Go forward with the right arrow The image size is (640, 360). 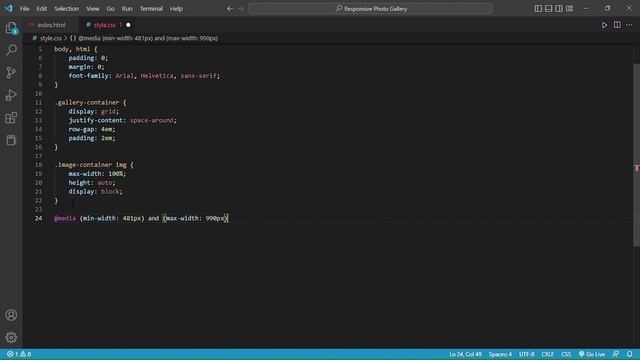(x=241, y=9)
